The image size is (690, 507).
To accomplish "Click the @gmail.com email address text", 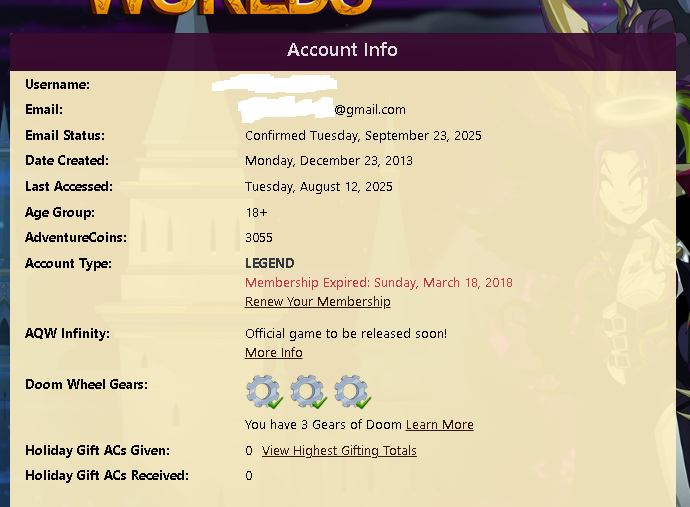I will pos(370,110).
